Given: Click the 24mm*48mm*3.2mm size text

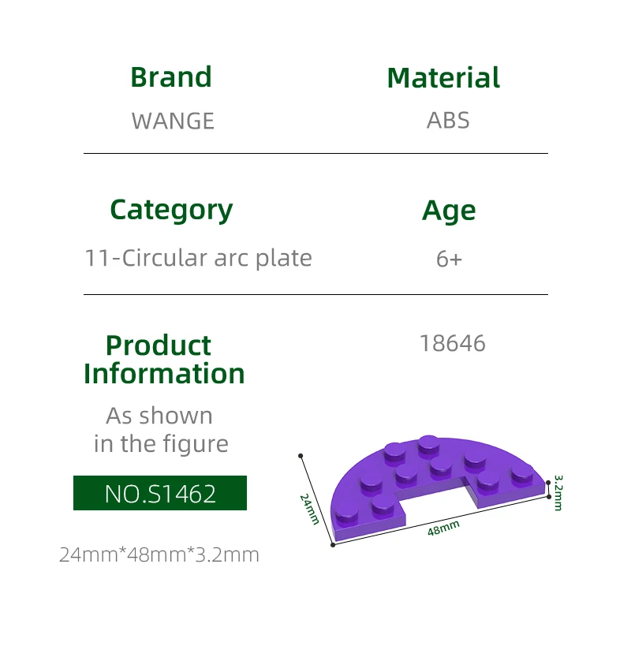Looking at the screenshot, I should click(159, 554).
